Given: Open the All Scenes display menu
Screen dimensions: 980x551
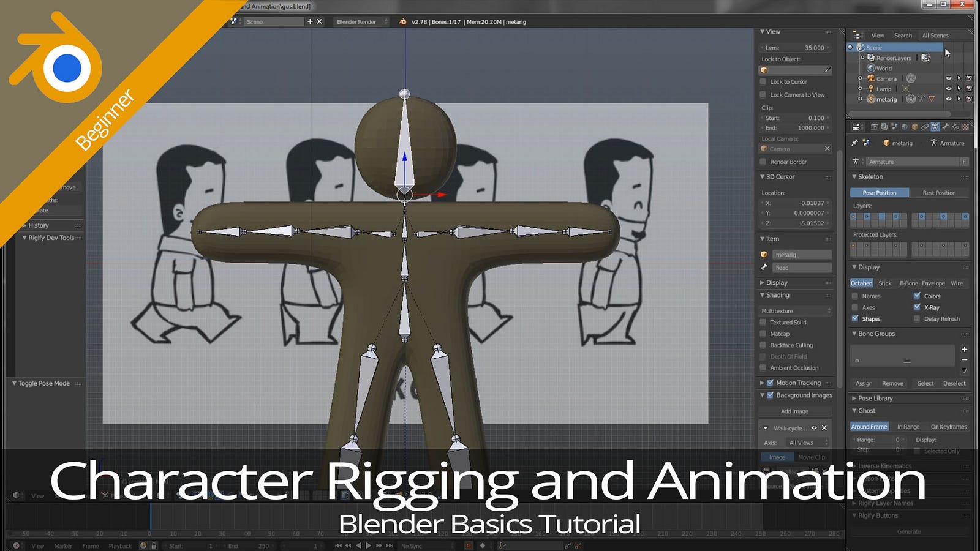Looking at the screenshot, I should click(935, 36).
